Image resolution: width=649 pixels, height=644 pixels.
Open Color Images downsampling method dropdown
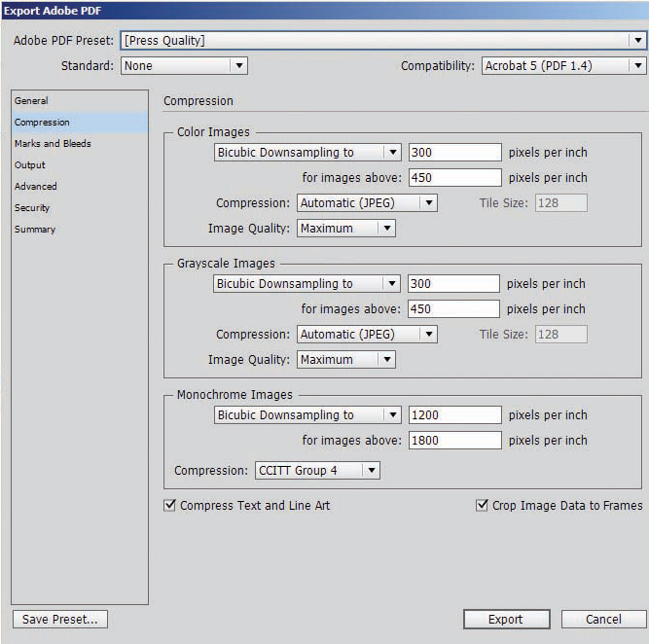306,153
